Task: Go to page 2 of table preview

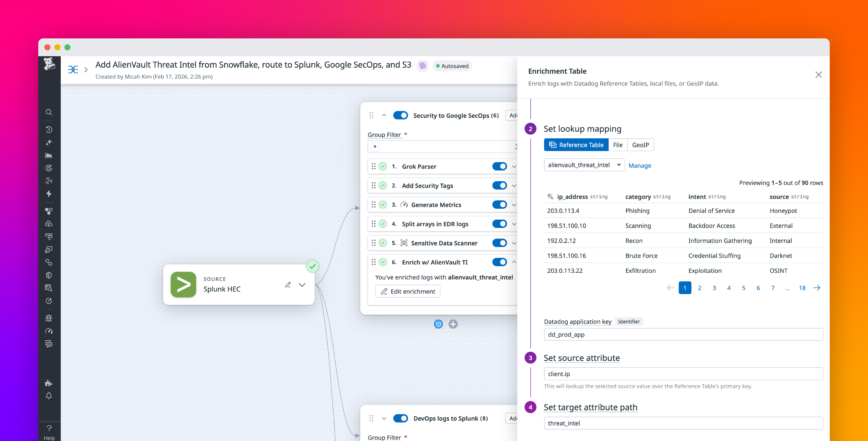Action: click(699, 288)
